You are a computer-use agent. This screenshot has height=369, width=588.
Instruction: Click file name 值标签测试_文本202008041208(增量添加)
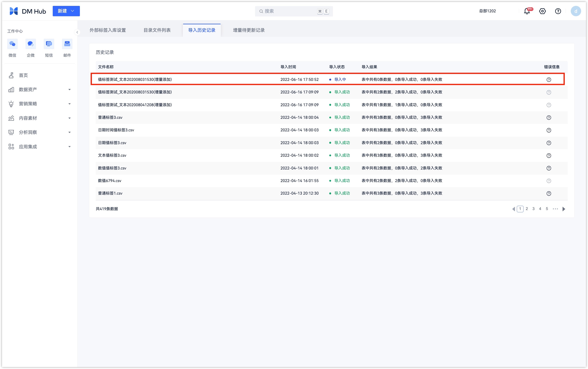[x=135, y=105]
